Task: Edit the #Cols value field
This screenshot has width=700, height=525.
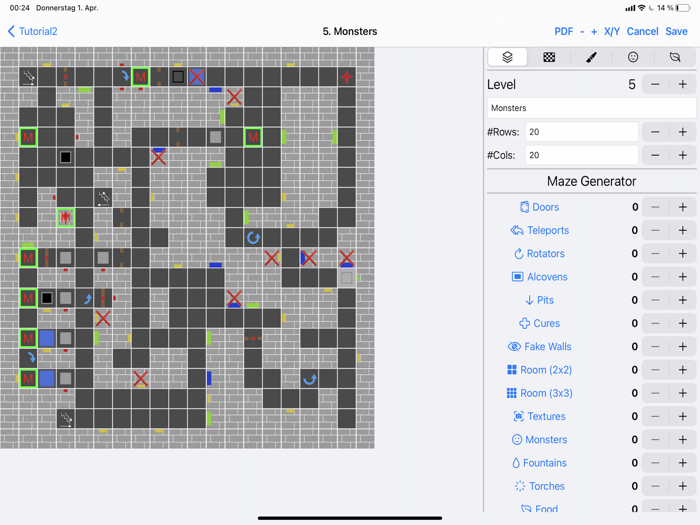Action: 581,155
